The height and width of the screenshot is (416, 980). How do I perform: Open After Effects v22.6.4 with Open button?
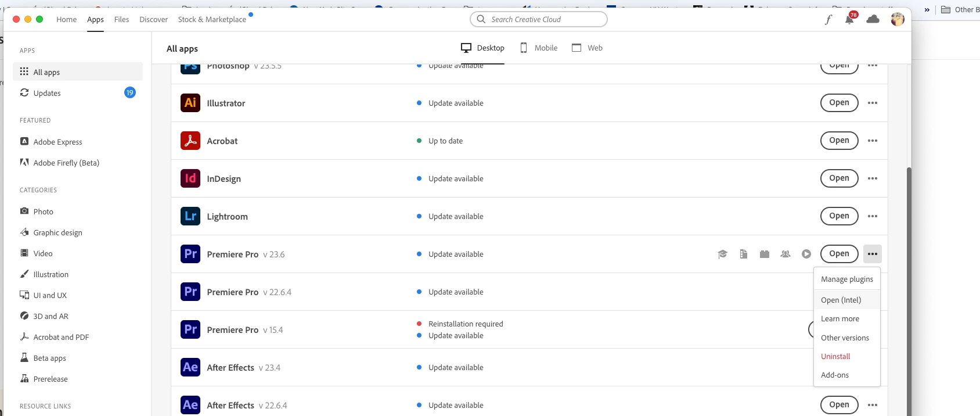click(839, 405)
